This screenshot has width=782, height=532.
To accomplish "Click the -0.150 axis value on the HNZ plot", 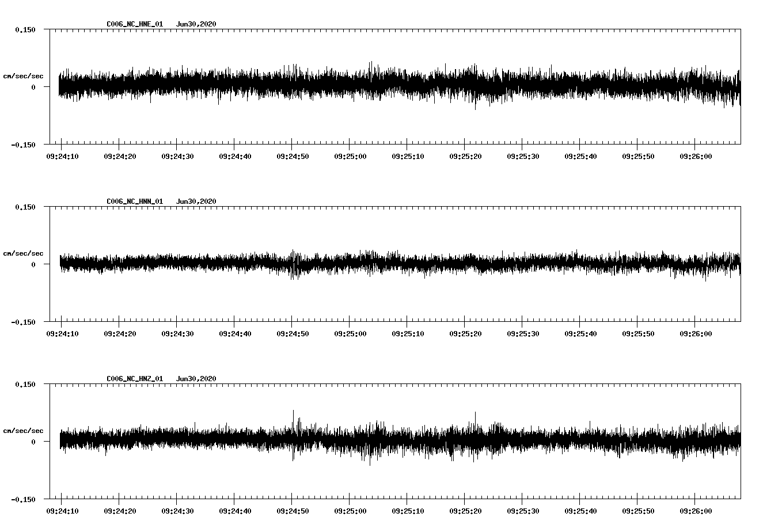I will [x=23, y=500].
